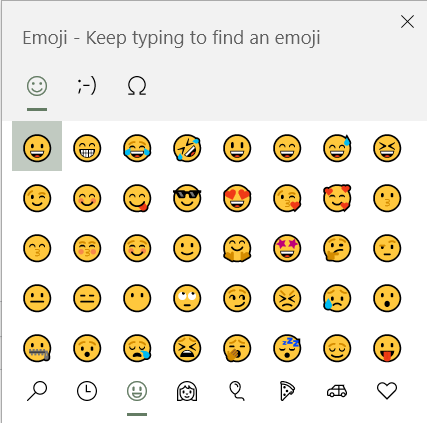Insert the zipper-mouth face emoji

click(37, 348)
